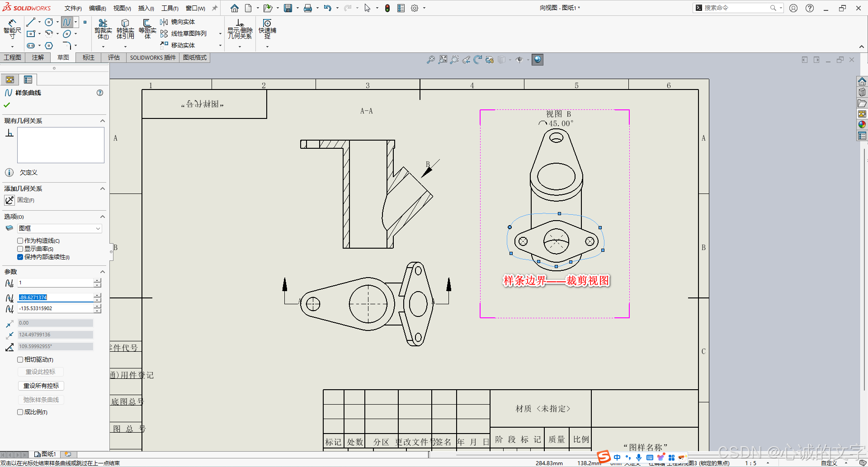Click the Rebuild traffic light icon
Viewport: 868px width, 467px height.
387,8
